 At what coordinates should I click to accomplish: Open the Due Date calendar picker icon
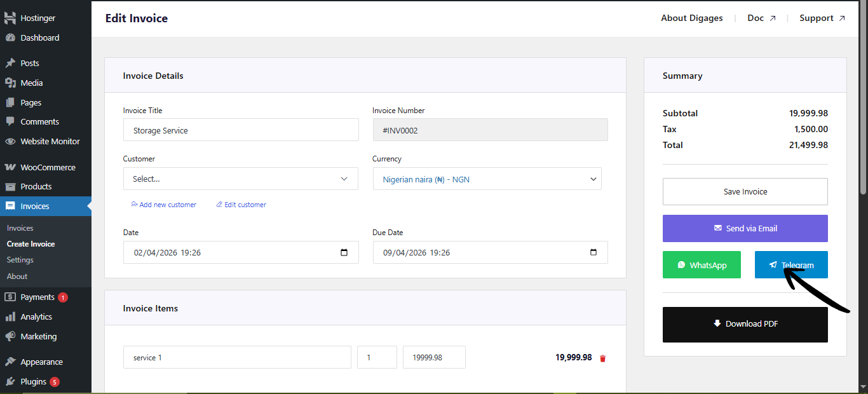click(x=593, y=252)
